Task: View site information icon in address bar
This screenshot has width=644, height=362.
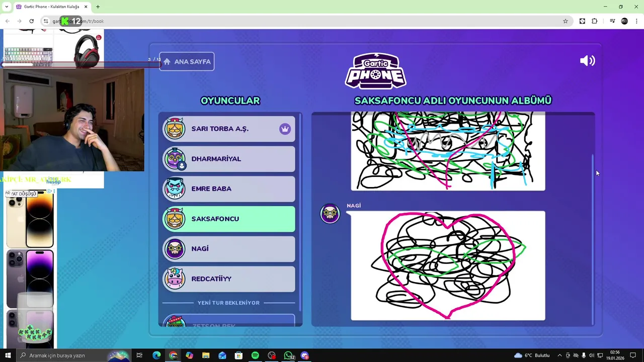Action: (x=46, y=21)
